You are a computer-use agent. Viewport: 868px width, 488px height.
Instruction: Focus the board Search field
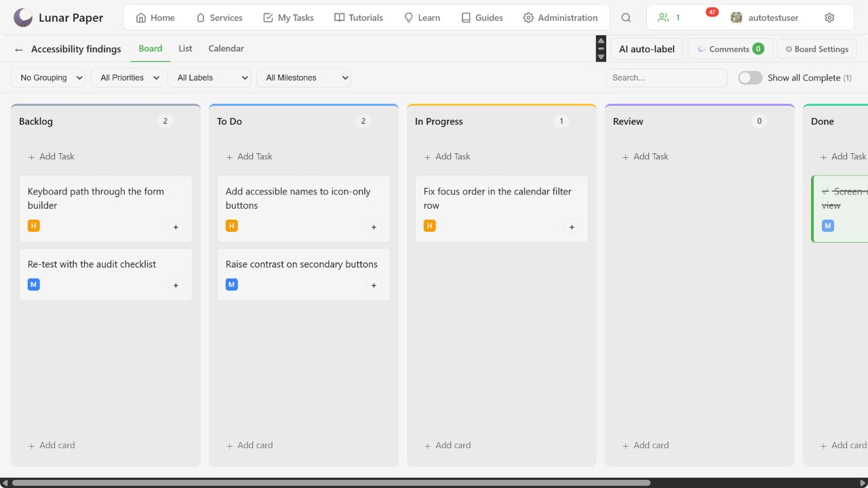click(x=666, y=78)
